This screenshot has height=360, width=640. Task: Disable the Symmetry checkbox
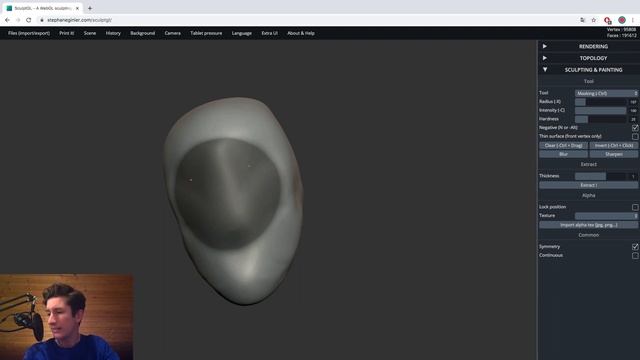(x=635, y=247)
